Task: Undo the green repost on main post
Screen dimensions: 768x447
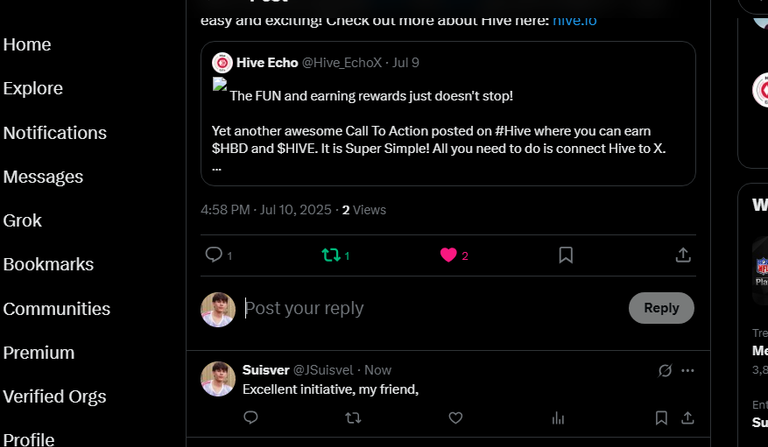Action: coord(331,255)
